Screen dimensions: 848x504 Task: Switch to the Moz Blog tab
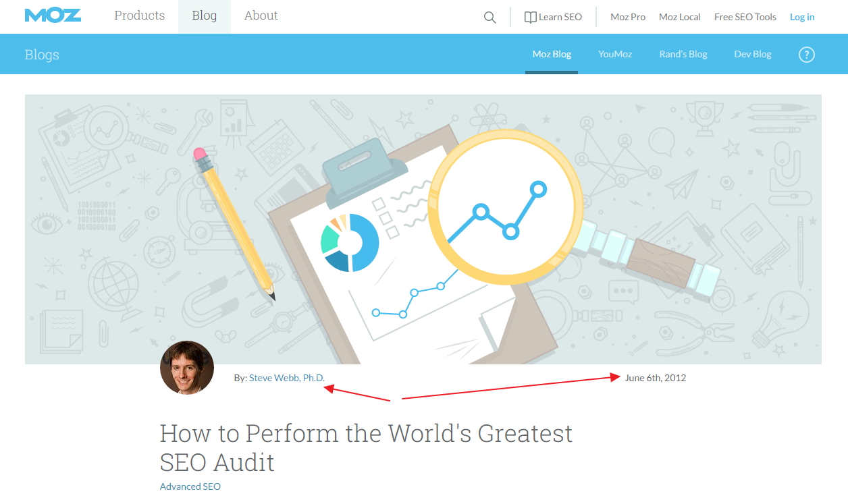[552, 54]
